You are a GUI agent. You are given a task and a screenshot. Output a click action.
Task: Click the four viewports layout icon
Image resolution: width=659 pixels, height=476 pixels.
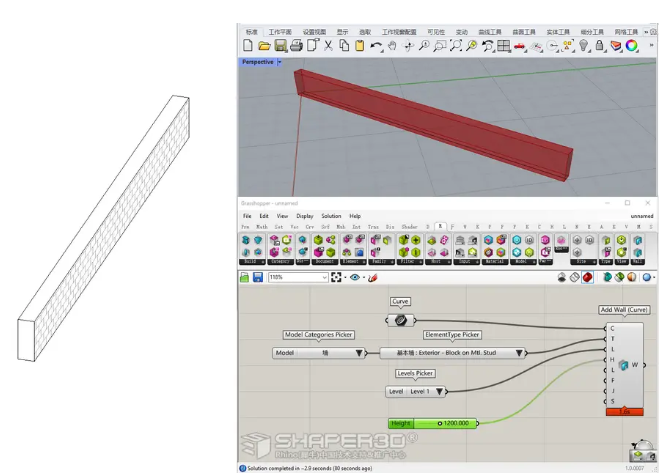tap(503, 45)
